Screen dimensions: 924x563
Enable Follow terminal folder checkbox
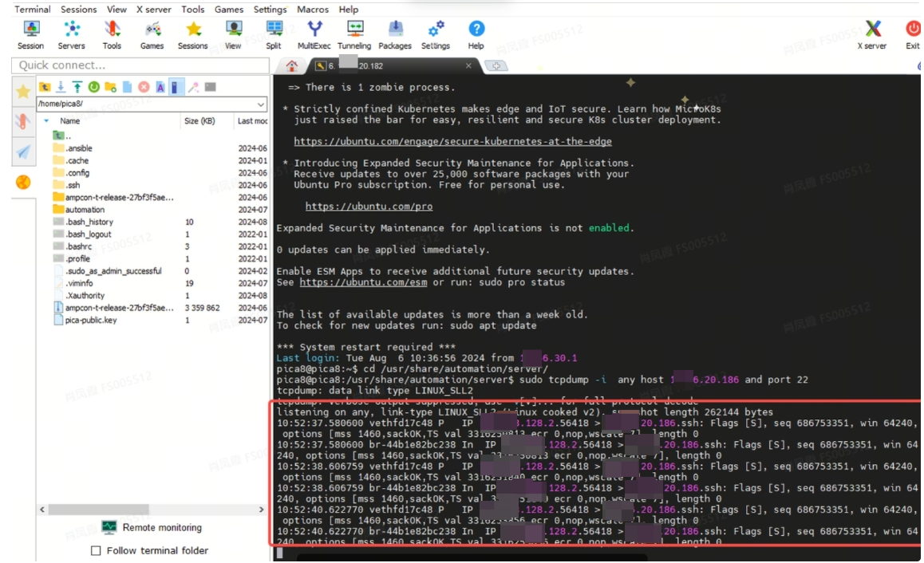[97, 551]
